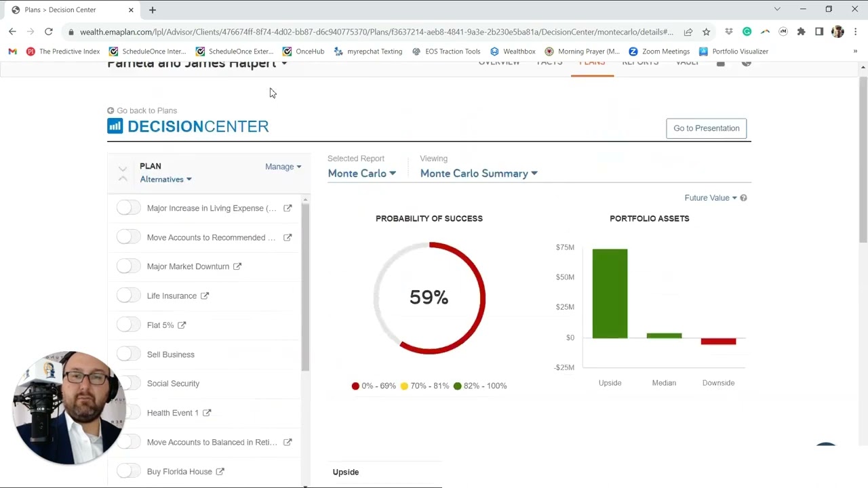Bookmark this page with the star icon
Image resolution: width=868 pixels, height=488 pixels.
pyautogui.click(x=706, y=32)
